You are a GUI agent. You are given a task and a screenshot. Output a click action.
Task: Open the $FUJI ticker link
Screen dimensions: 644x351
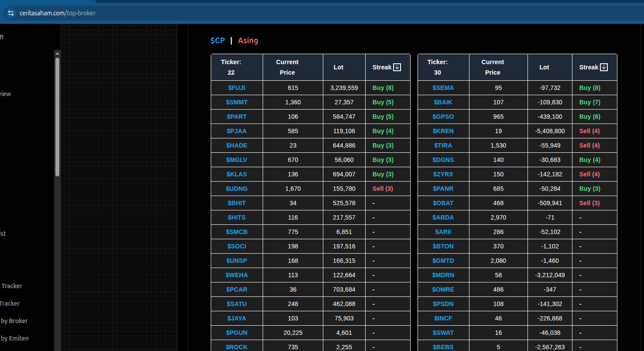tap(236, 88)
